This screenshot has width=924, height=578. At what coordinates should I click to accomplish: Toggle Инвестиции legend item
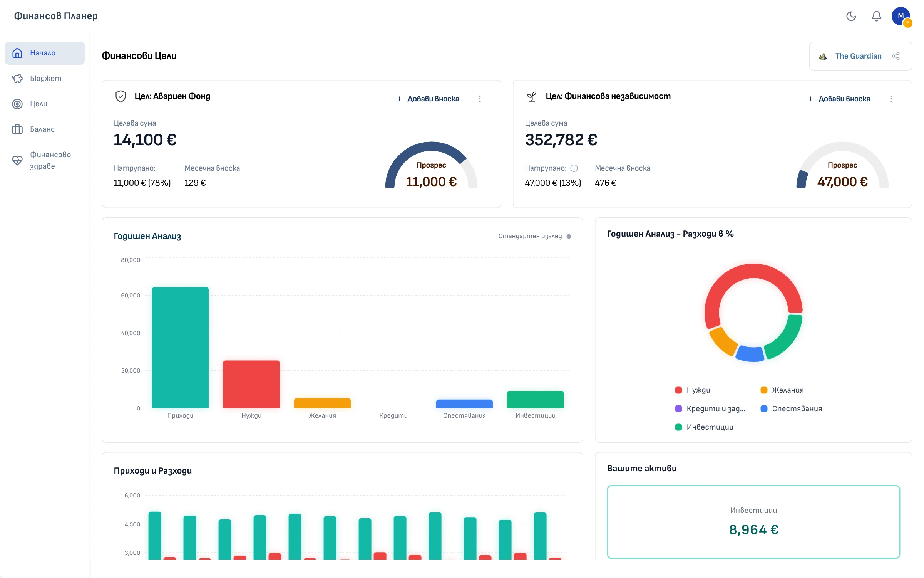[704, 427]
